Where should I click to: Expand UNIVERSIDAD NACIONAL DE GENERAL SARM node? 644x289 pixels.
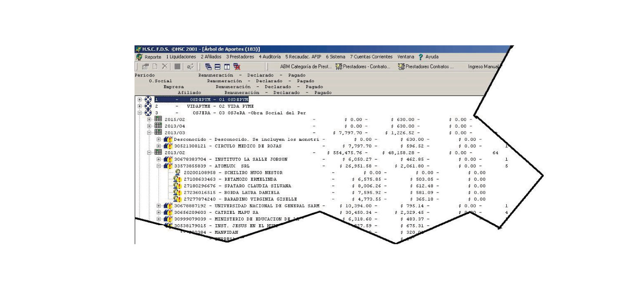(x=159, y=206)
